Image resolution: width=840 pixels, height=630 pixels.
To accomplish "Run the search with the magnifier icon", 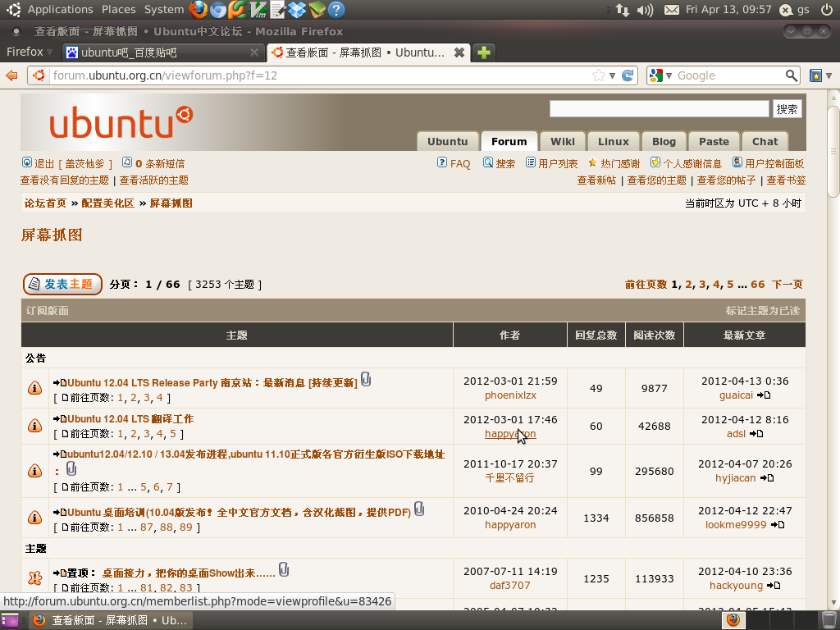I will point(792,75).
